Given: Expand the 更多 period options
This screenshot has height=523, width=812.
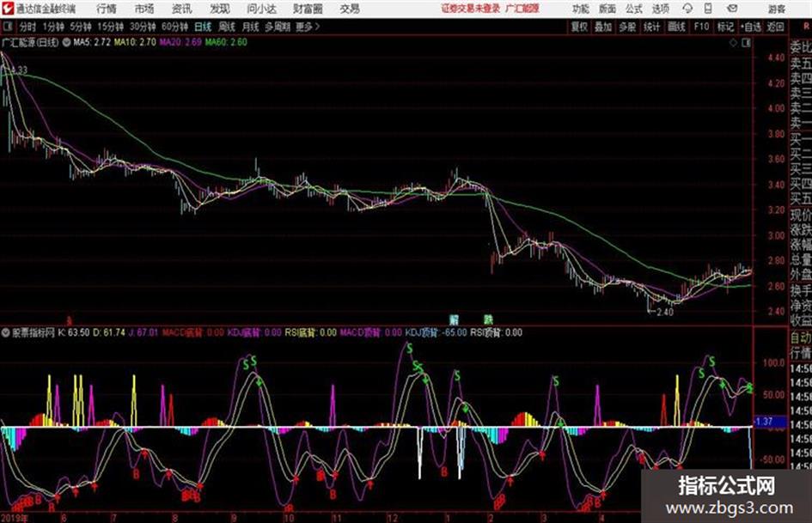Looking at the screenshot, I should 308,27.
